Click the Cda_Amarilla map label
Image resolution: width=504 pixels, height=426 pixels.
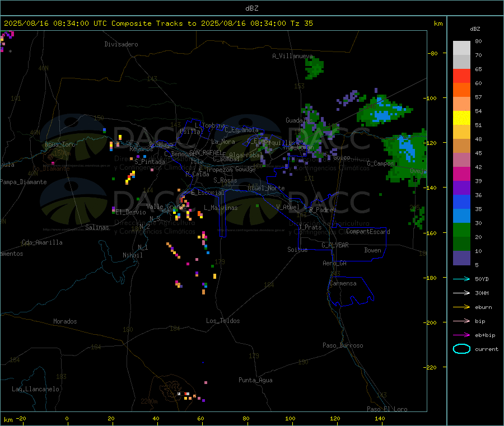42,242
